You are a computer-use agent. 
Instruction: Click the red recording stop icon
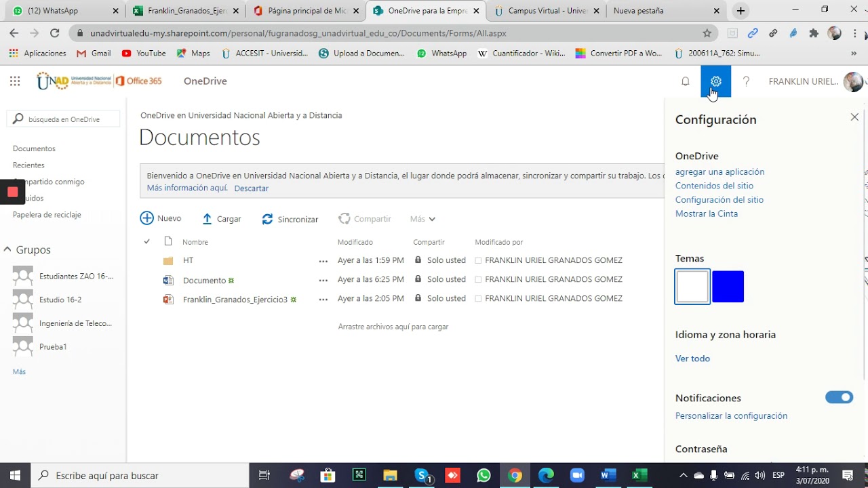coord(12,192)
